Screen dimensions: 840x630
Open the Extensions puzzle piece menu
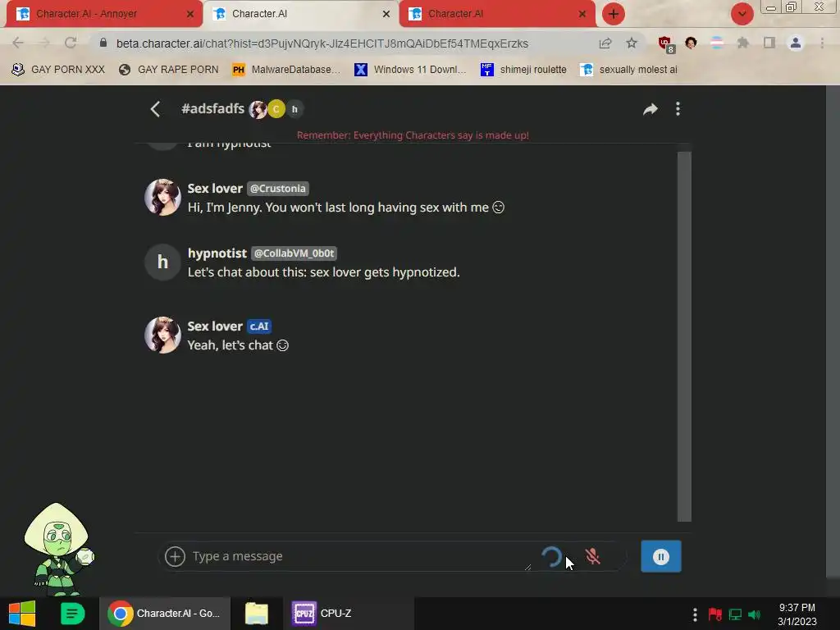[743, 43]
